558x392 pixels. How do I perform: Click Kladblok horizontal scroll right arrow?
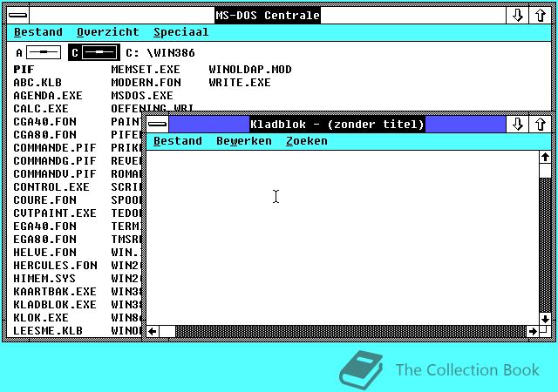533,332
